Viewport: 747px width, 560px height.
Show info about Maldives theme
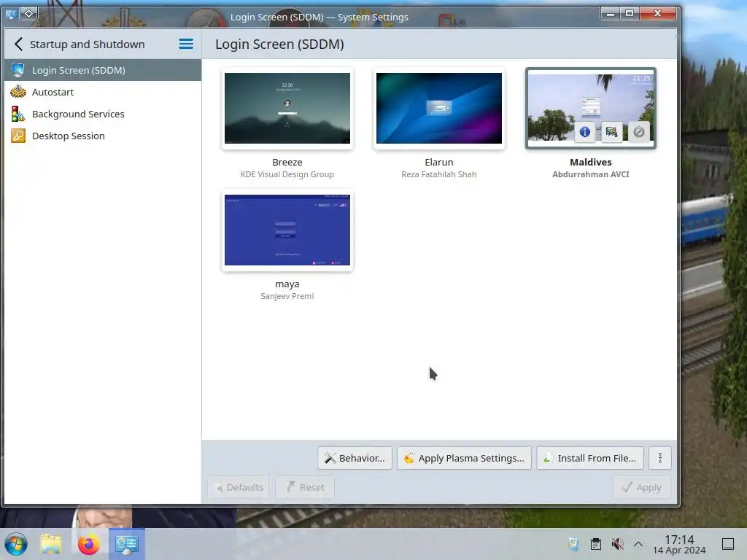coord(584,132)
